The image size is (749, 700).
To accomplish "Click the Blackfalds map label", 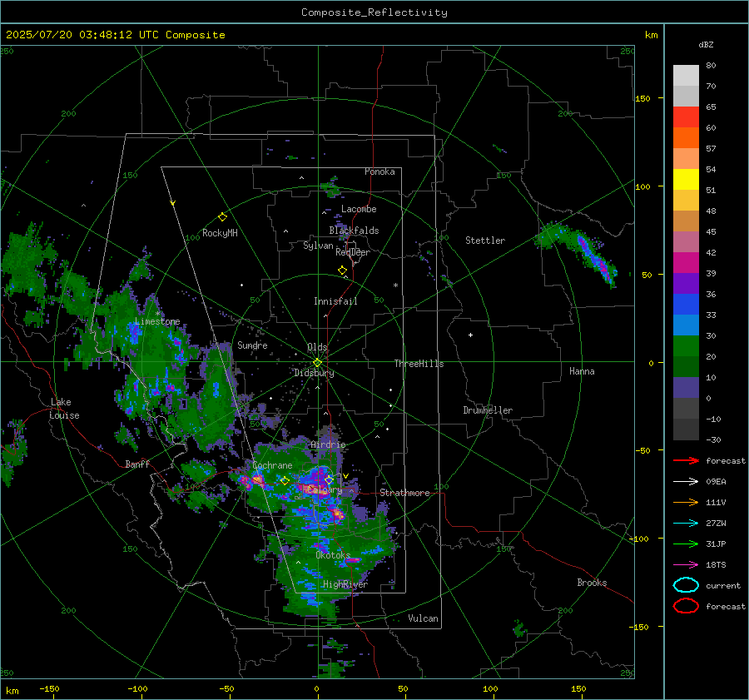I will 354,231.
